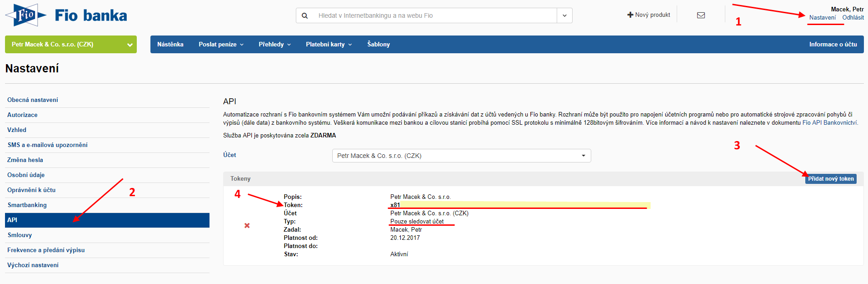Expand the search box dropdown arrow

564,15
